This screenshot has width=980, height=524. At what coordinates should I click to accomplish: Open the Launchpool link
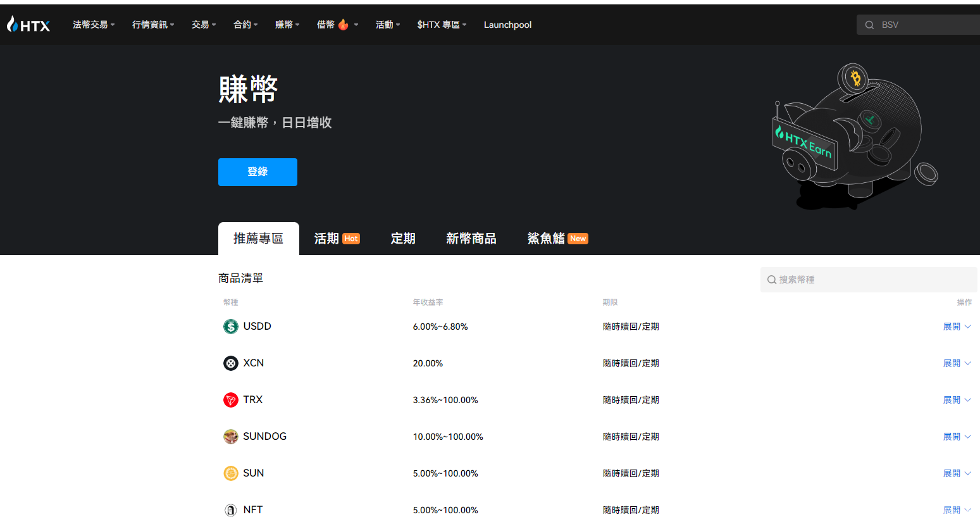[507, 25]
